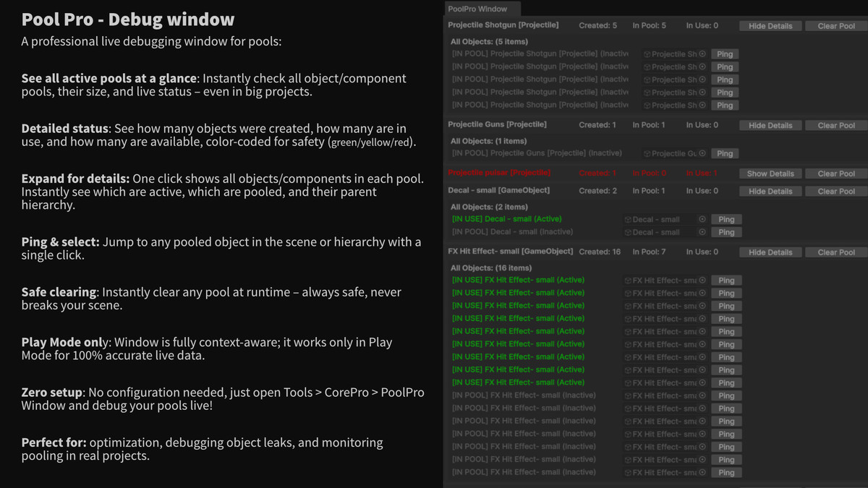Clear the Projectile Guns pool
Viewport: 868px width, 488px height.
point(836,125)
